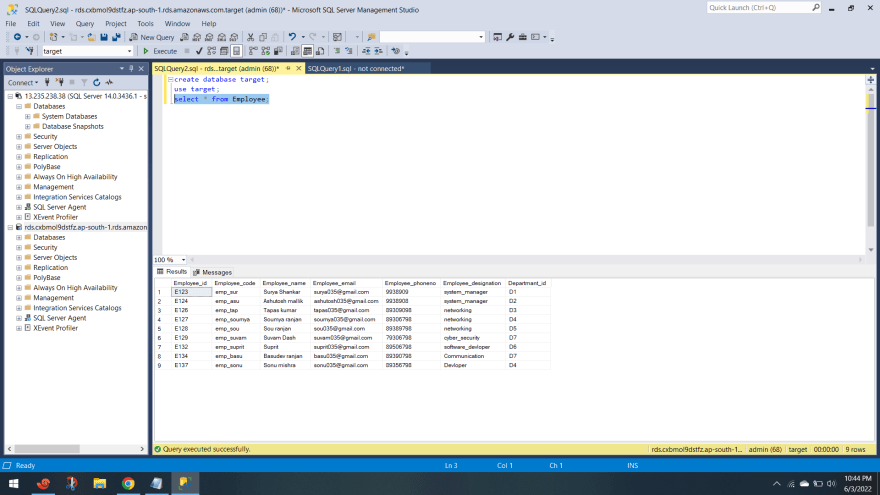Viewport: 880px width, 495px height.
Task: Open Chrome from the Windows taskbar
Action: [x=129, y=483]
